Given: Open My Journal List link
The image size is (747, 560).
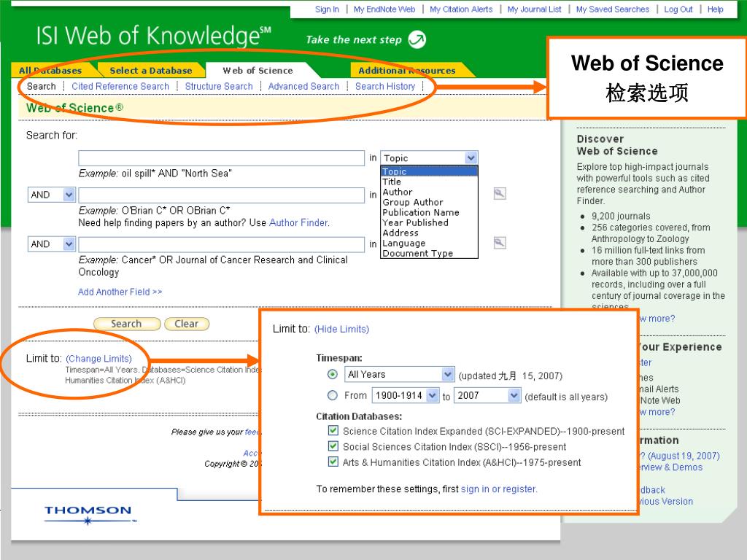Looking at the screenshot, I should (x=534, y=9).
